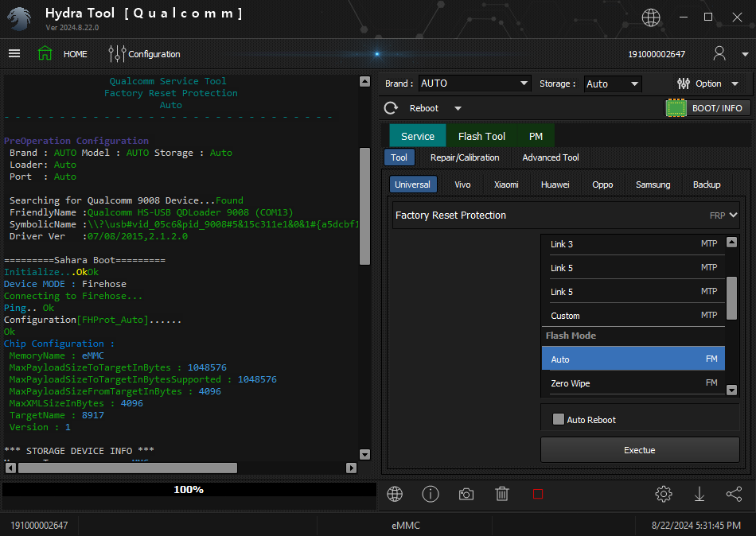The width and height of the screenshot is (756, 536).
Task: Click the log panel scroll-right arrow
Action: (352, 468)
